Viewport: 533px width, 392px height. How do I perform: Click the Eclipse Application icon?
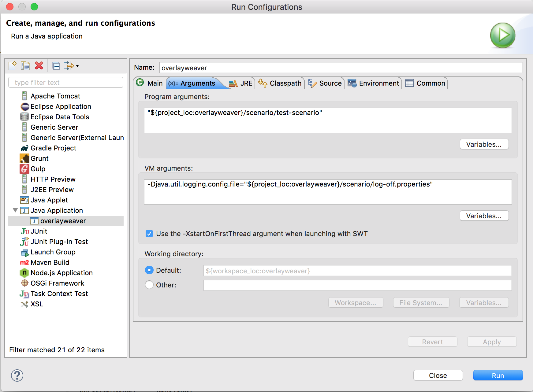click(25, 106)
